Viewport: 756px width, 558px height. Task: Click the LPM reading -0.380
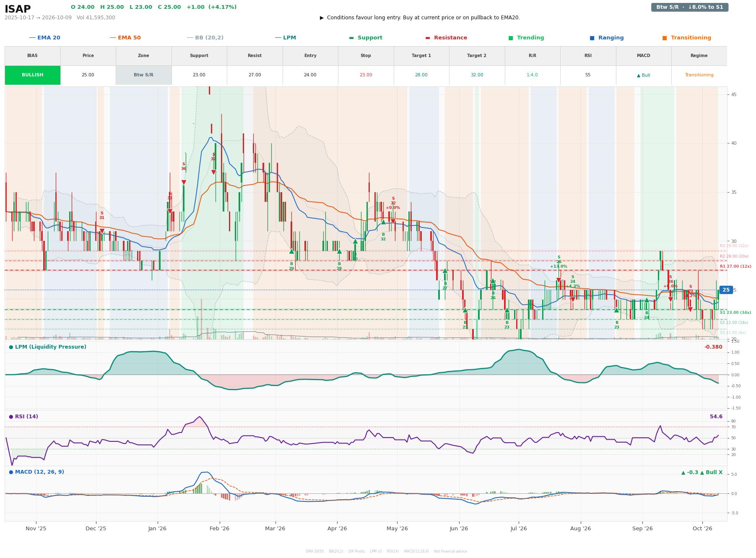point(713,347)
